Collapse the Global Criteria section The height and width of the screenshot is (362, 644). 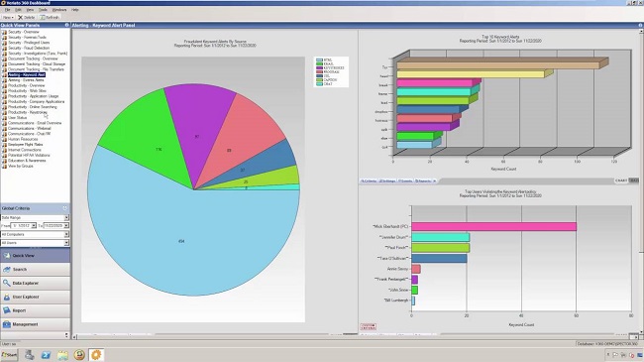point(64,208)
